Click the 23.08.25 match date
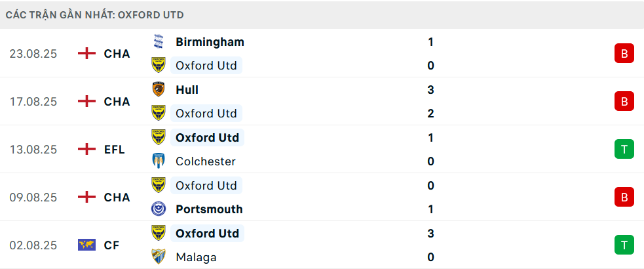Viewport: 644px width, 269px height. [x=33, y=54]
